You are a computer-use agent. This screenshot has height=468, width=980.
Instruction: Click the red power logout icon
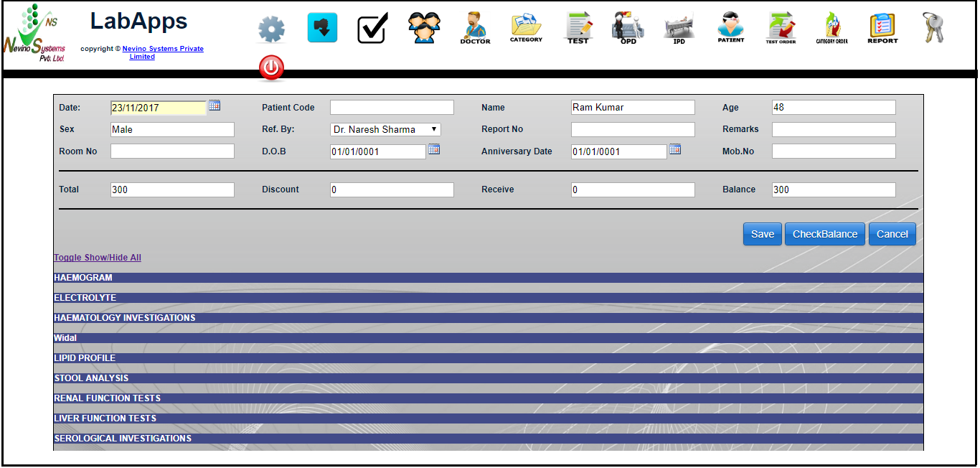(x=271, y=68)
